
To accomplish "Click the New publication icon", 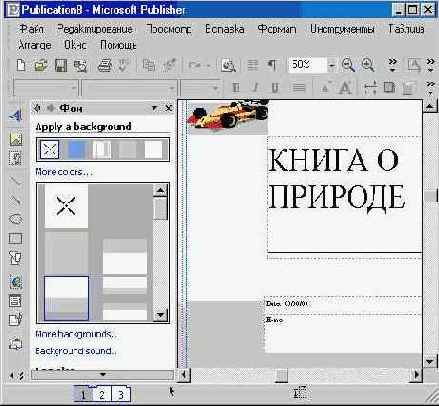I will (21, 65).
